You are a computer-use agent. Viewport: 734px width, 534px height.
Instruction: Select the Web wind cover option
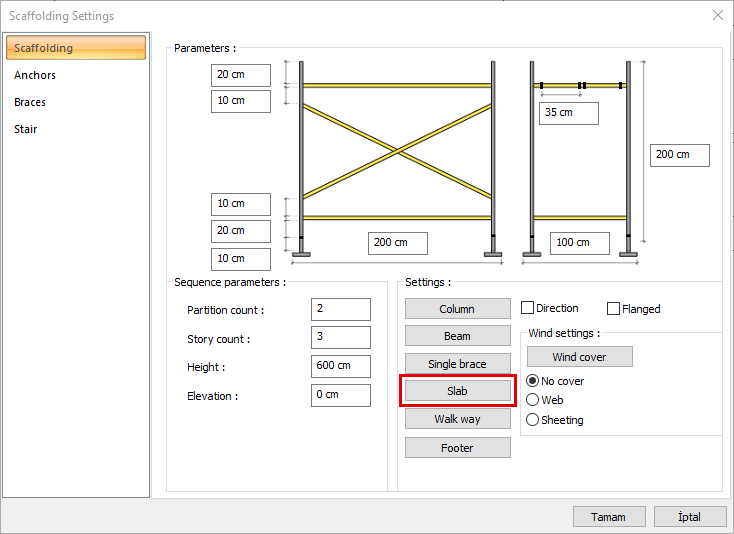533,400
